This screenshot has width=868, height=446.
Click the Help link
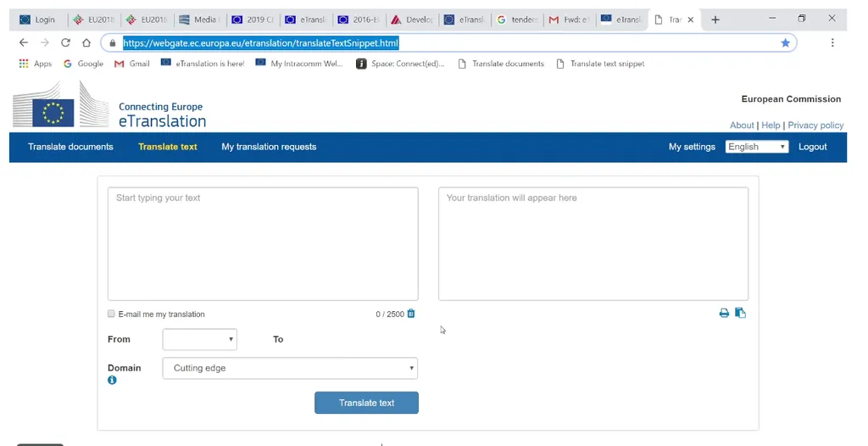point(771,125)
